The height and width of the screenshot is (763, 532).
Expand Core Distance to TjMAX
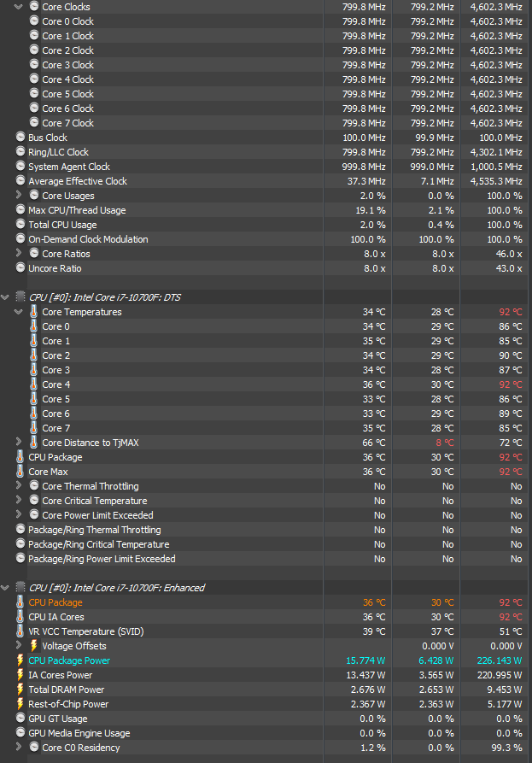click(19, 443)
